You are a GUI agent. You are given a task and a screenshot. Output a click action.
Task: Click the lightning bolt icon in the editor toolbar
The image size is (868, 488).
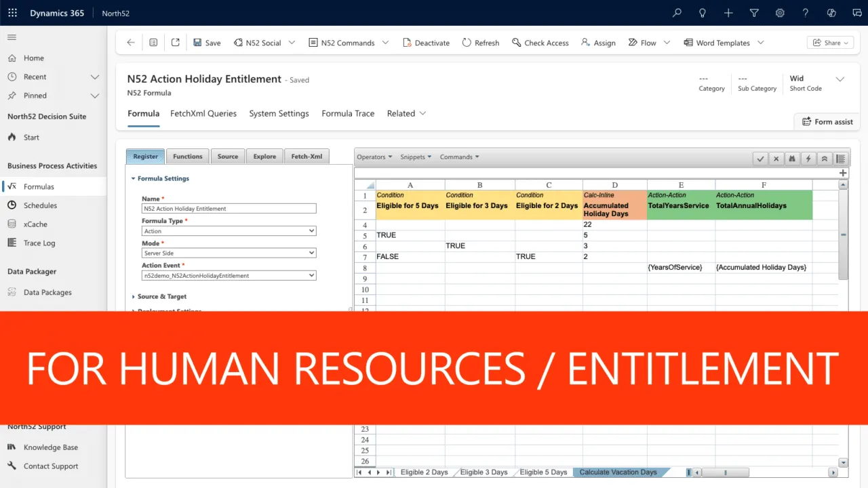point(808,159)
